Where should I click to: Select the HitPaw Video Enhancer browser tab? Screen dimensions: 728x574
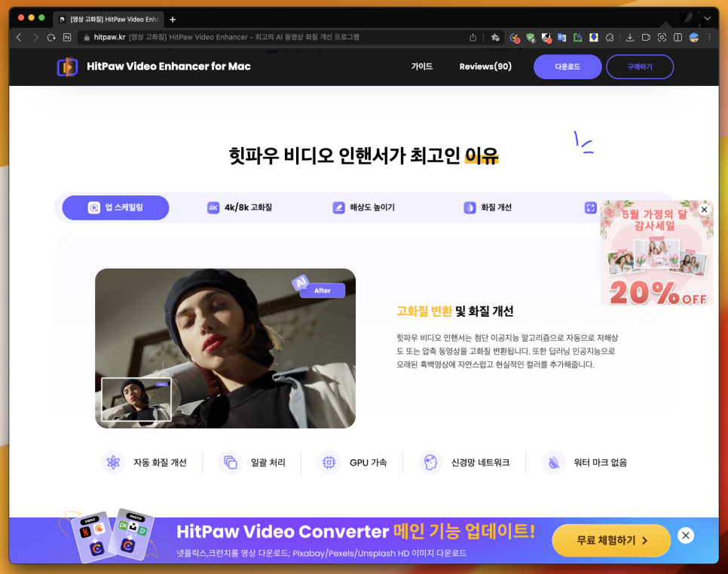(109, 20)
